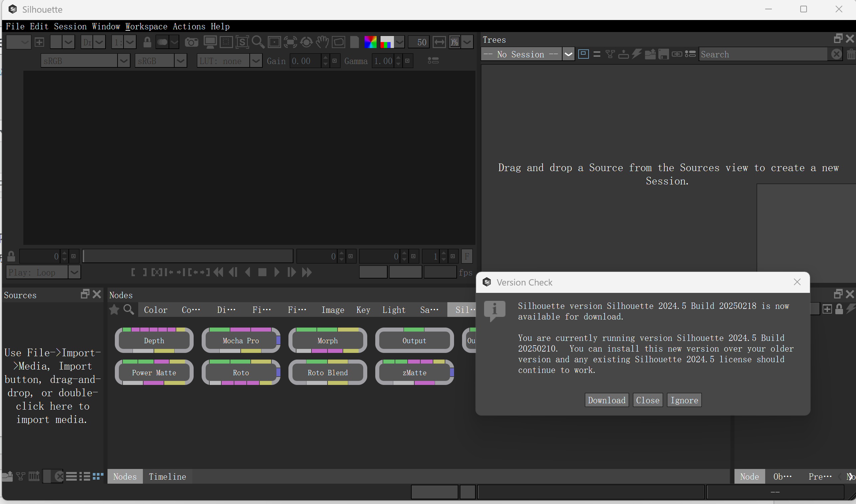Viewport: 856px width, 504px height.
Task: Click the lightning bolt icon in Trees toolbar
Action: (636, 54)
